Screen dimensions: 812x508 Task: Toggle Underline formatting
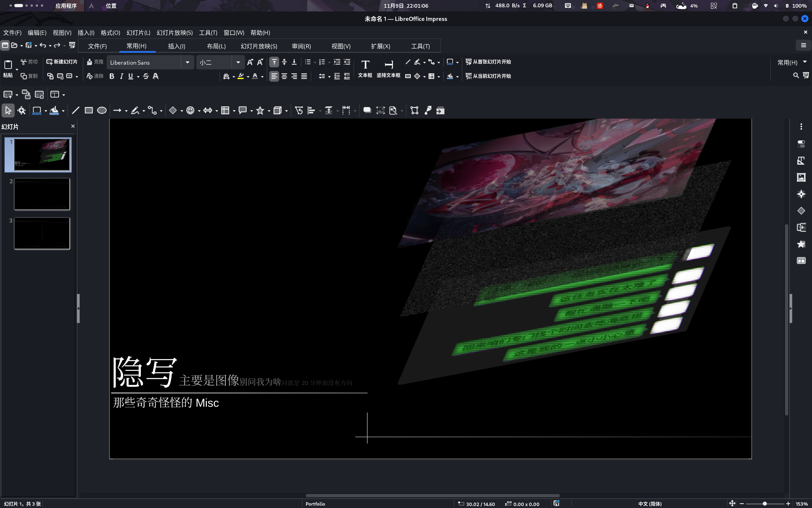coord(131,76)
